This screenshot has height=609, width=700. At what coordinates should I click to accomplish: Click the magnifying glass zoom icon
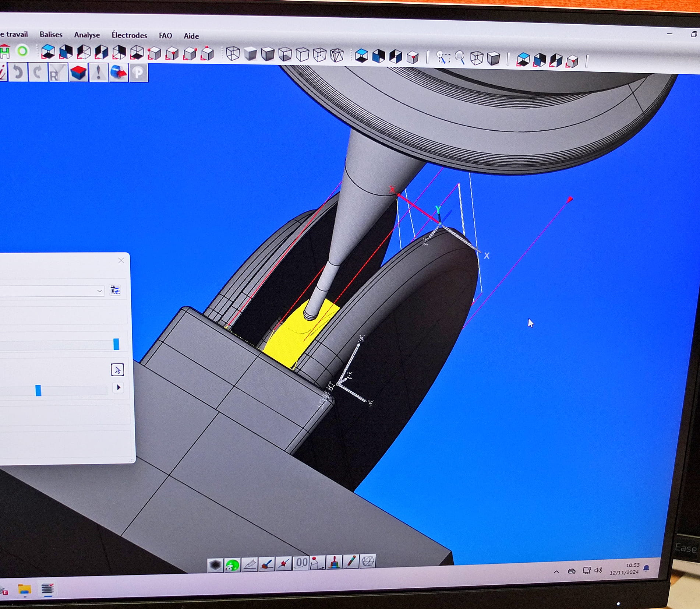[460, 58]
